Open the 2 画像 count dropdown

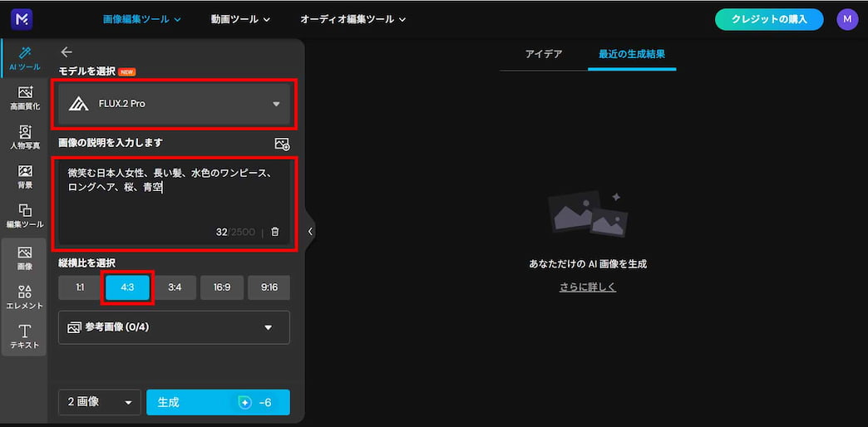[101, 402]
